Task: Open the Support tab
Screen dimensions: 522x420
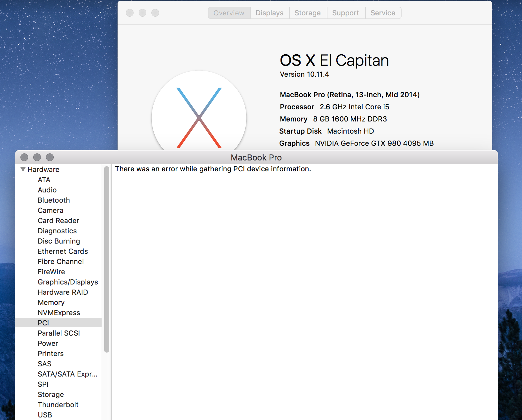Action: [346, 13]
